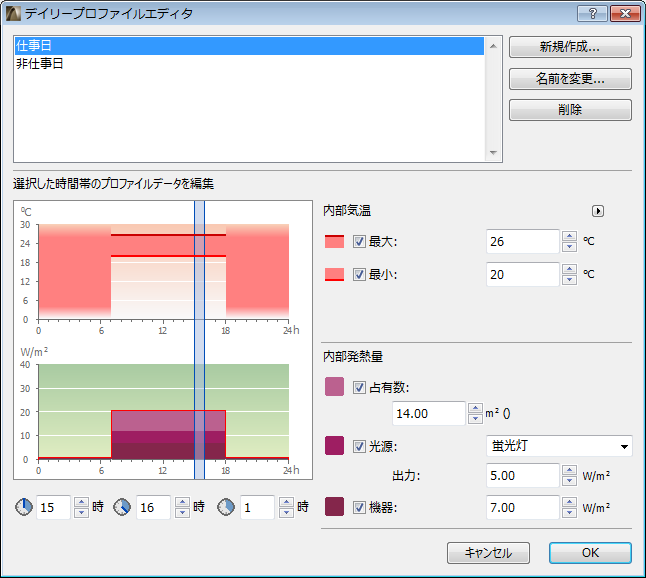Click the 最大 temperature color swatch
Screen dimensions: 646x578
(x=334, y=241)
